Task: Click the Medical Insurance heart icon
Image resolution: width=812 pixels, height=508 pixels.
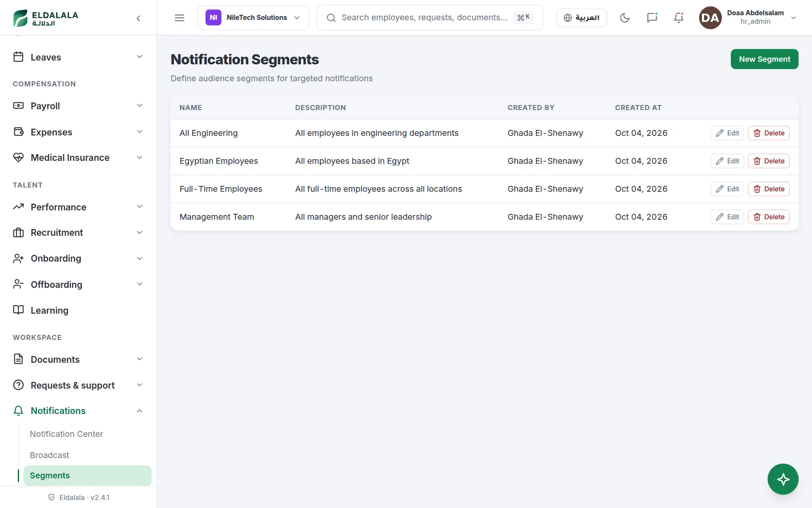Action: (x=18, y=157)
